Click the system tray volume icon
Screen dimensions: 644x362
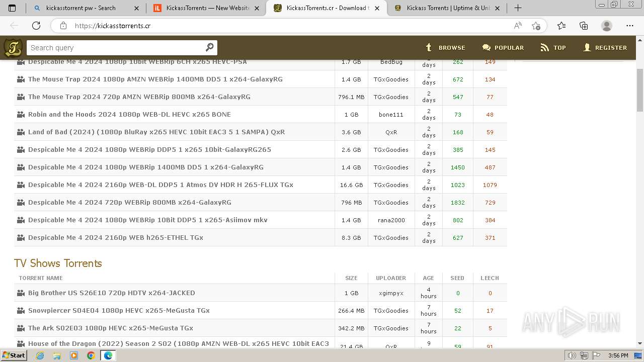pyautogui.click(x=572, y=355)
